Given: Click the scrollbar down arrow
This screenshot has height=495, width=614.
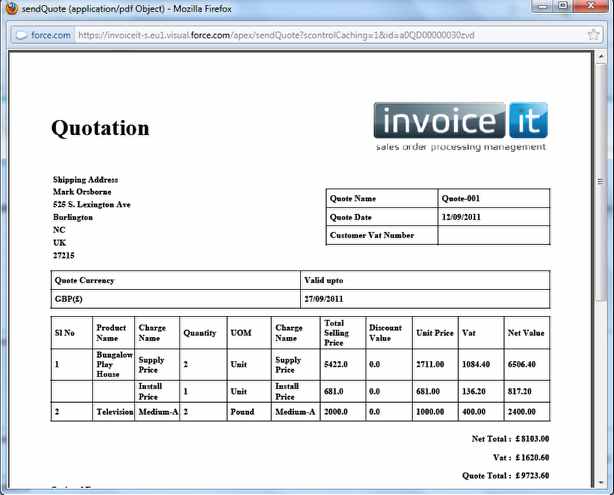Looking at the screenshot, I should coord(601,482).
